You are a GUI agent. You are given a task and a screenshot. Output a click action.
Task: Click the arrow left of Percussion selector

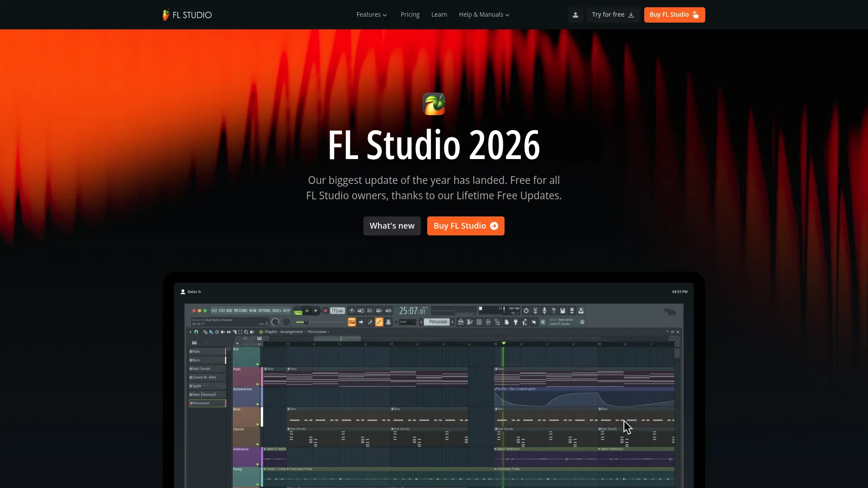point(421,322)
